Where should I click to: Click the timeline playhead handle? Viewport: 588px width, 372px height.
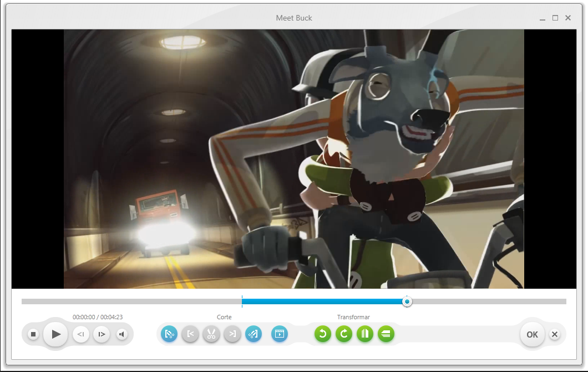click(407, 301)
